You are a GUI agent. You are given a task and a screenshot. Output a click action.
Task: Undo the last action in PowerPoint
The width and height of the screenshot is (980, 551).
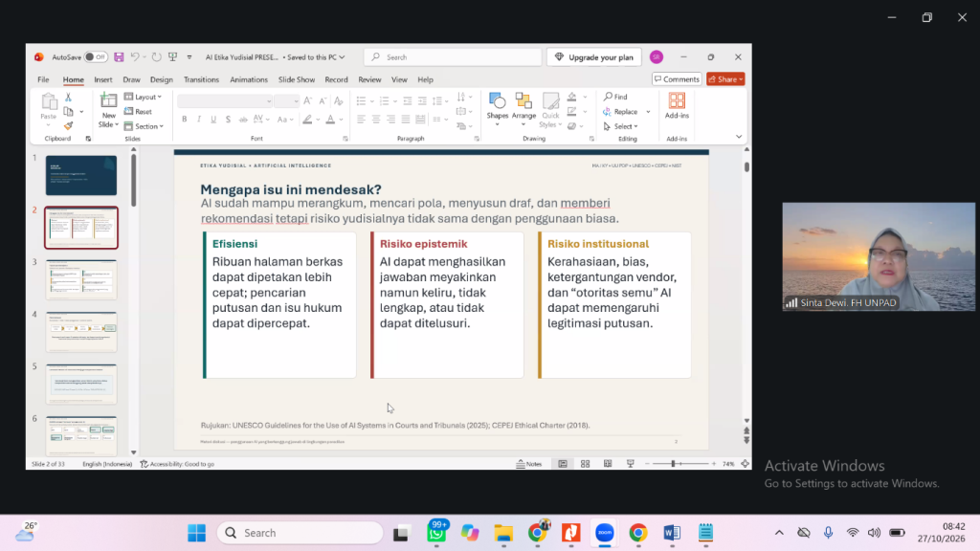134,56
